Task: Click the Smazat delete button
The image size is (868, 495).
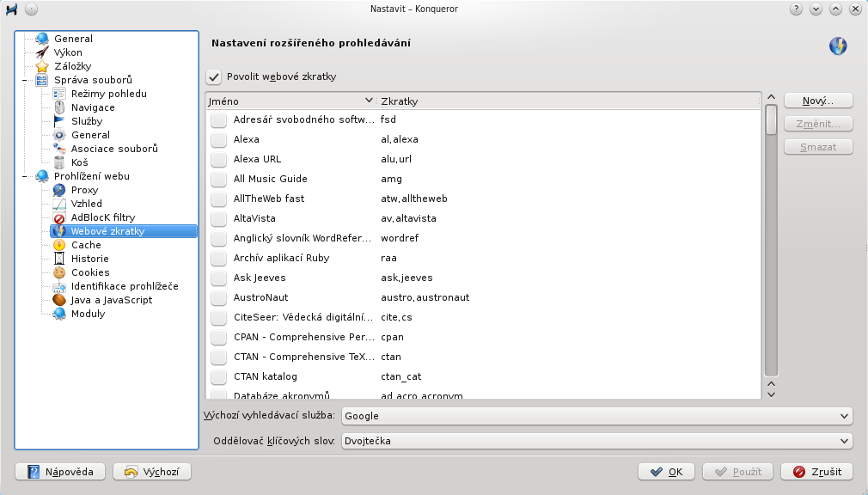Action: pos(818,147)
